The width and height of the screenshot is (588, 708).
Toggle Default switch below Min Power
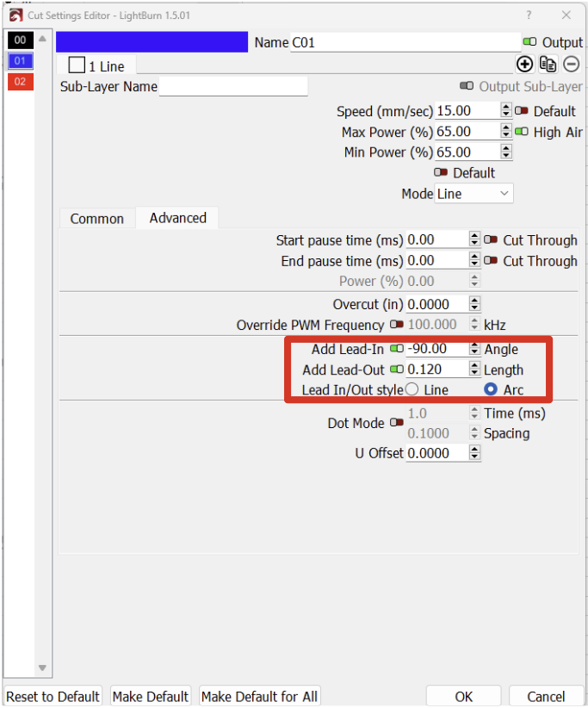point(441,172)
